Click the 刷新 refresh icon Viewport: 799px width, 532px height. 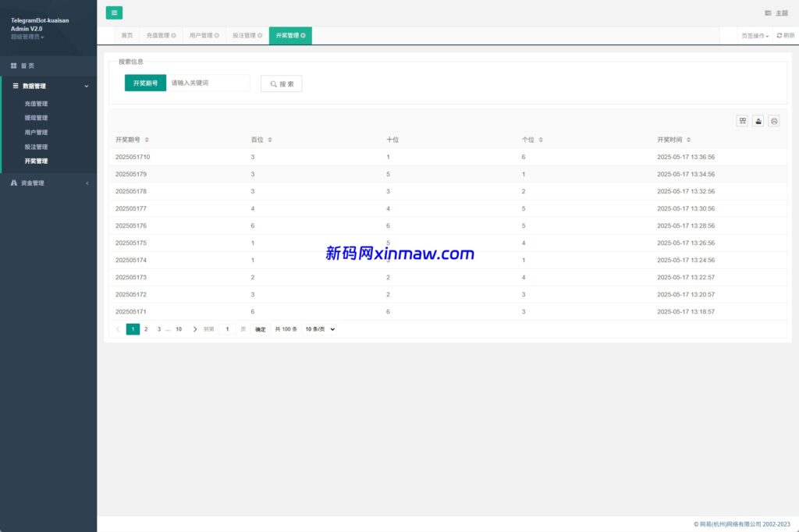779,36
